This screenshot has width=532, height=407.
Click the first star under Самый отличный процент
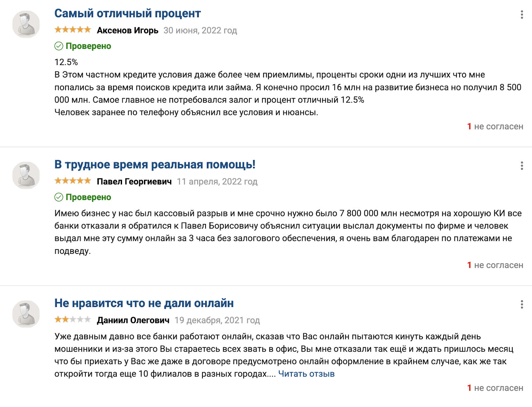57,30
